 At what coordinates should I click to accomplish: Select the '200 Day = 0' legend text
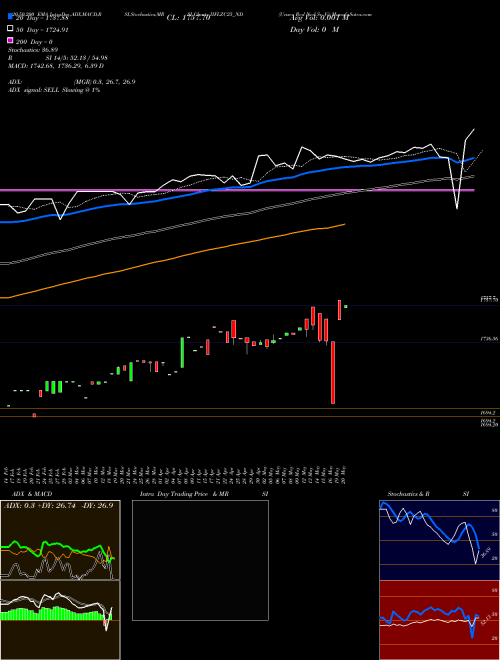34,42
